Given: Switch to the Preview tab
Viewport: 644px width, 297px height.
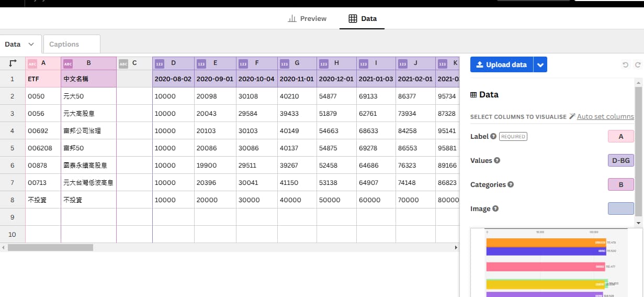Looking at the screenshot, I should tap(307, 19).
